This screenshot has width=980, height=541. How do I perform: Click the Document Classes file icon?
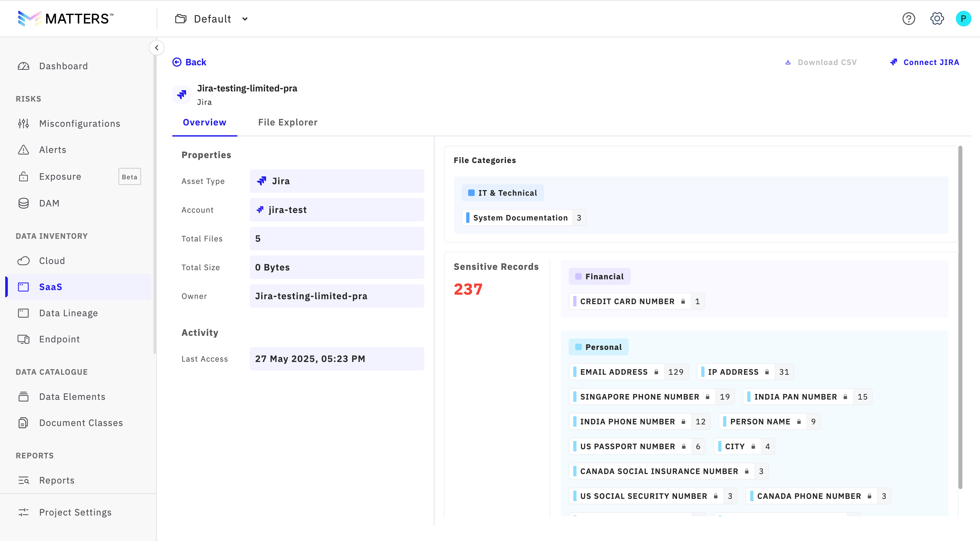[x=24, y=423]
